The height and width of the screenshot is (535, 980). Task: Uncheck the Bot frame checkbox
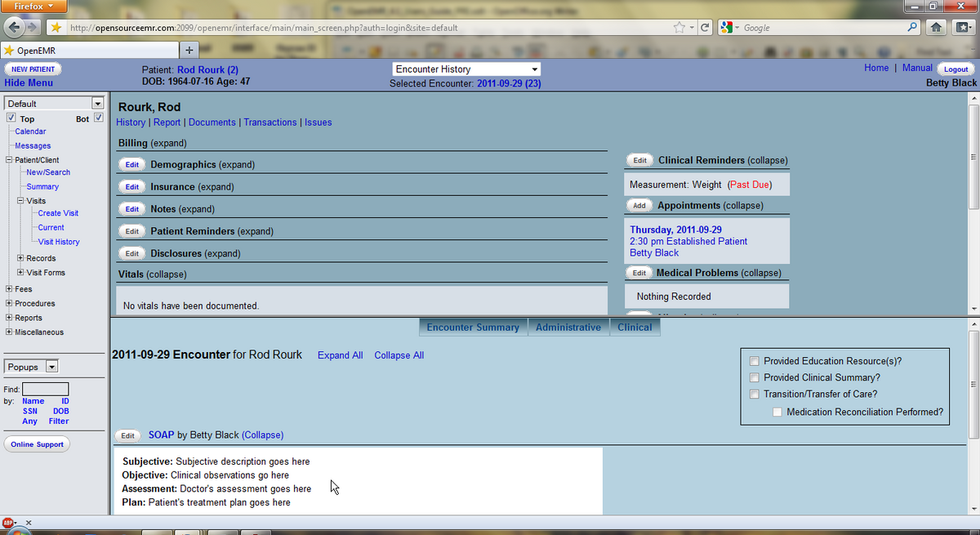point(99,118)
